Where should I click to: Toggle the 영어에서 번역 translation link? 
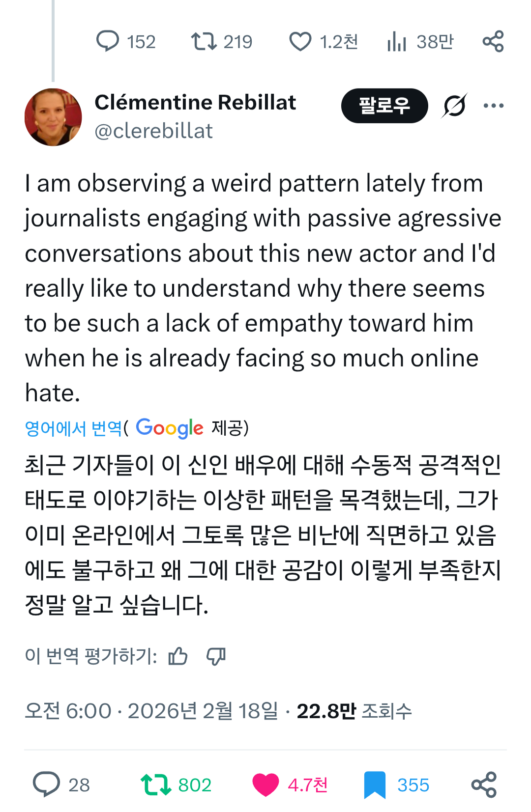pyautogui.click(x=73, y=428)
